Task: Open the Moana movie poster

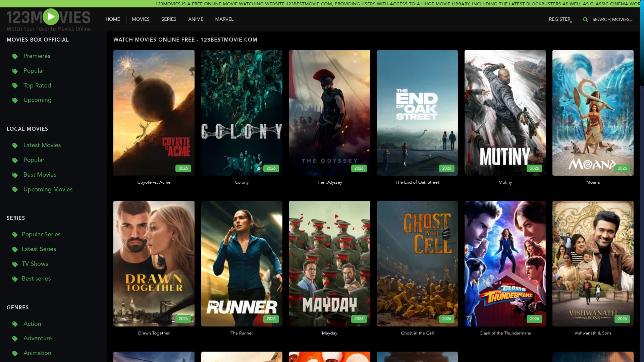Action: (x=593, y=113)
